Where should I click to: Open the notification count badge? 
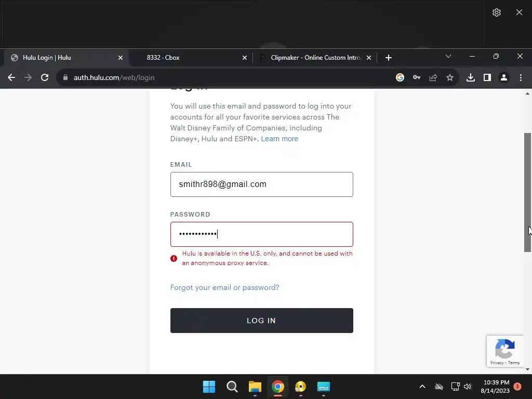point(517,387)
